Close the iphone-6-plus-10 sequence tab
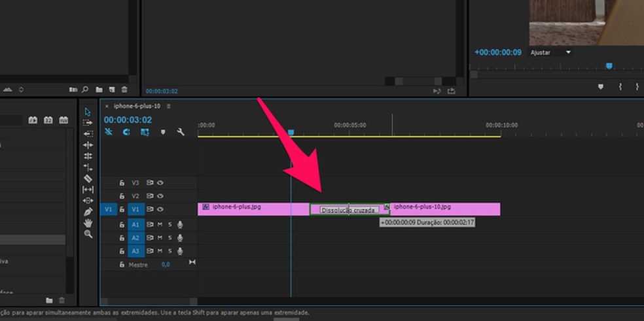 click(x=107, y=106)
